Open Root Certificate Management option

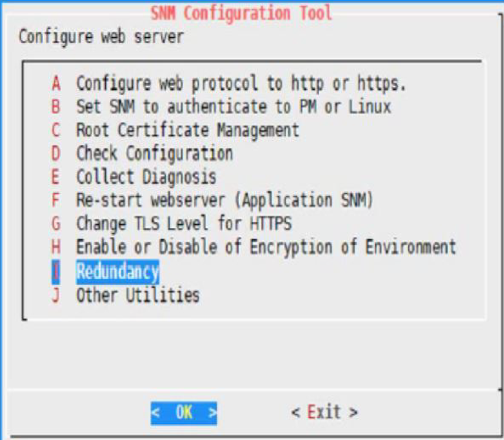187,130
